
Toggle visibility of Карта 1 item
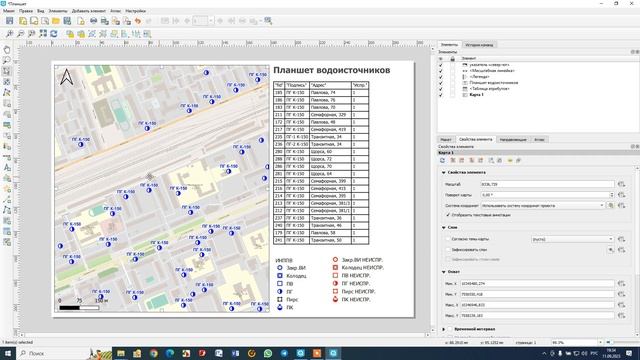(x=440, y=95)
